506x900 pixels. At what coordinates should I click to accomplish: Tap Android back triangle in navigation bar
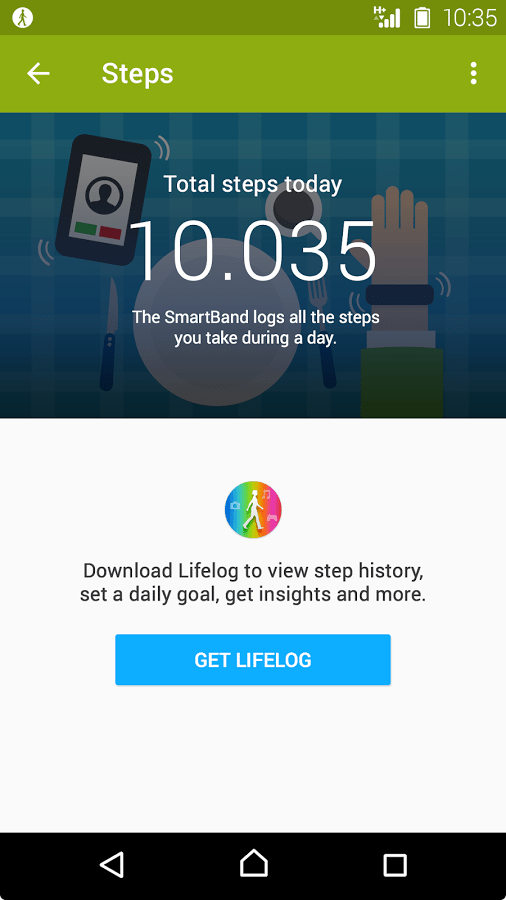click(x=111, y=865)
